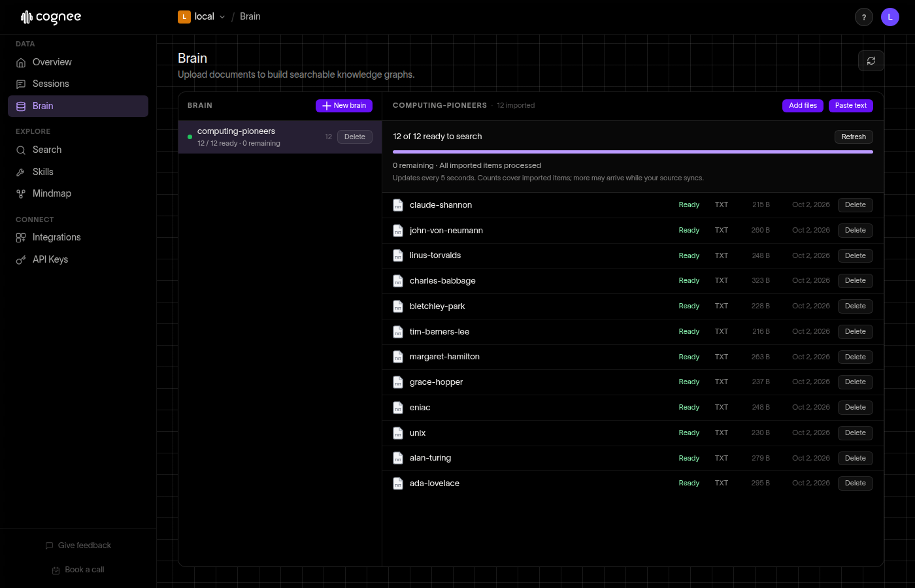
Task: Click the linus-torvalds TXT file icon
Action: click(398, 255)
